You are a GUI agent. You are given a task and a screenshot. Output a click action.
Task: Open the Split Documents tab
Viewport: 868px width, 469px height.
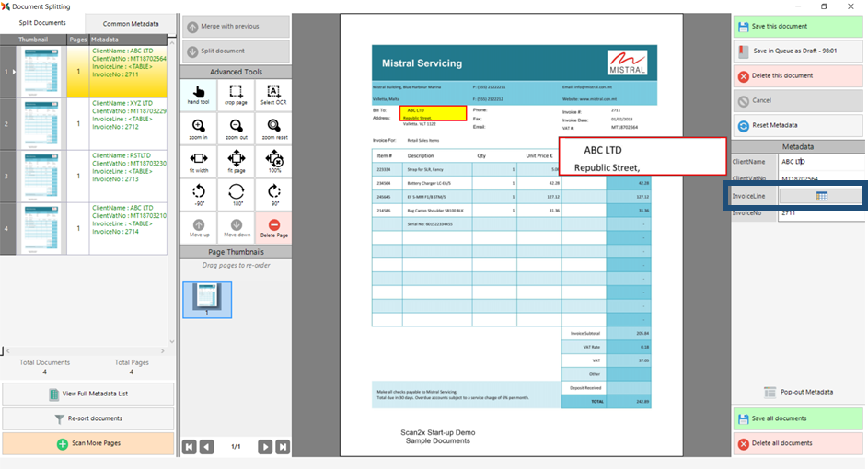[42, 23]
